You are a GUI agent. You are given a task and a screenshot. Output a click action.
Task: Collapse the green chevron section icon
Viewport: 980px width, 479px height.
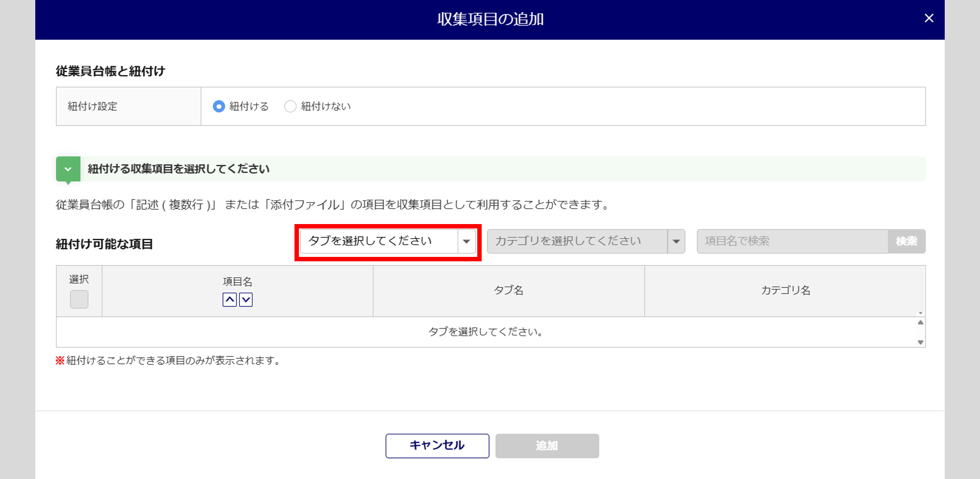68,169
